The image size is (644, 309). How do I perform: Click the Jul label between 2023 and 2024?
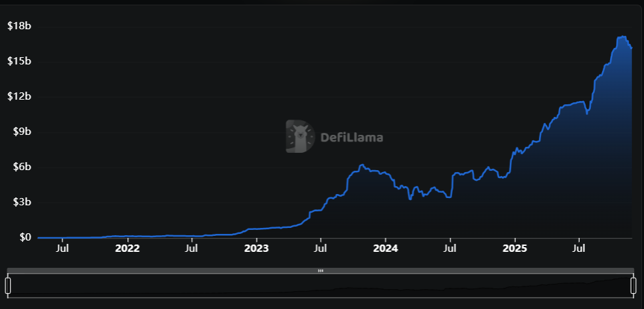tap(321, 249)
